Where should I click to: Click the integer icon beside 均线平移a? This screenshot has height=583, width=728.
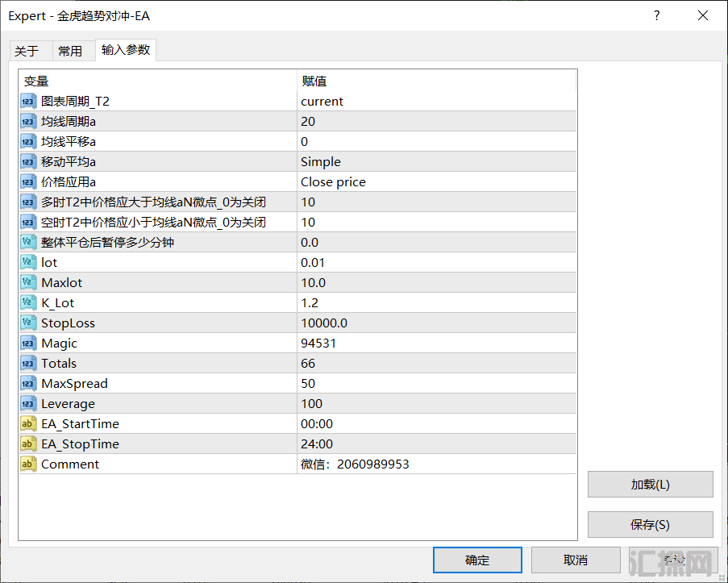28,142
